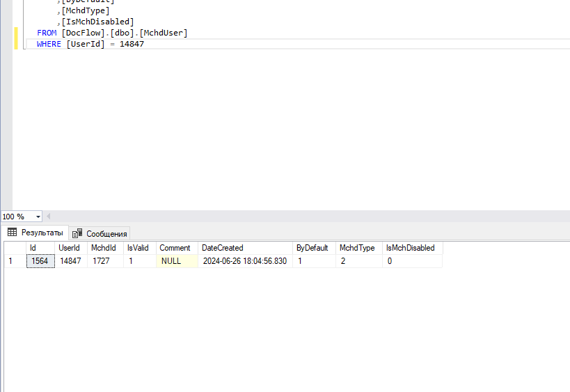Click the Id cell value 1564
The image size is (570, 392).
(x=40, y=261)
